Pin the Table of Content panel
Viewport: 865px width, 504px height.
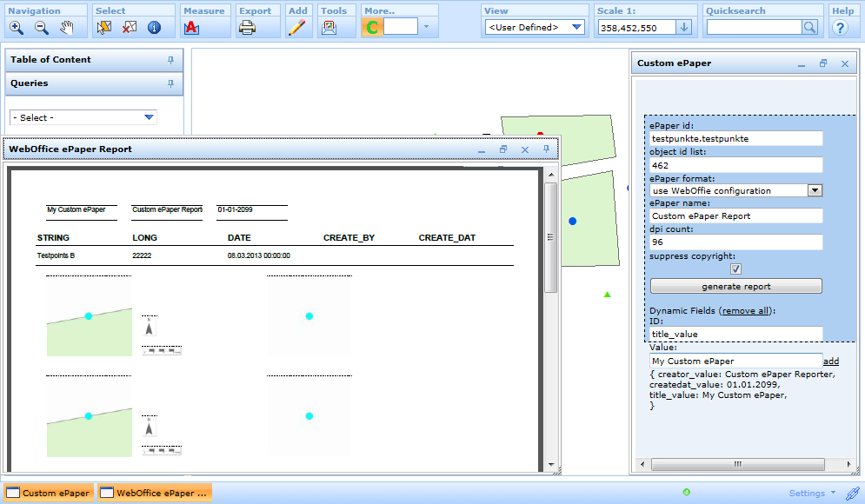[171, 60]
